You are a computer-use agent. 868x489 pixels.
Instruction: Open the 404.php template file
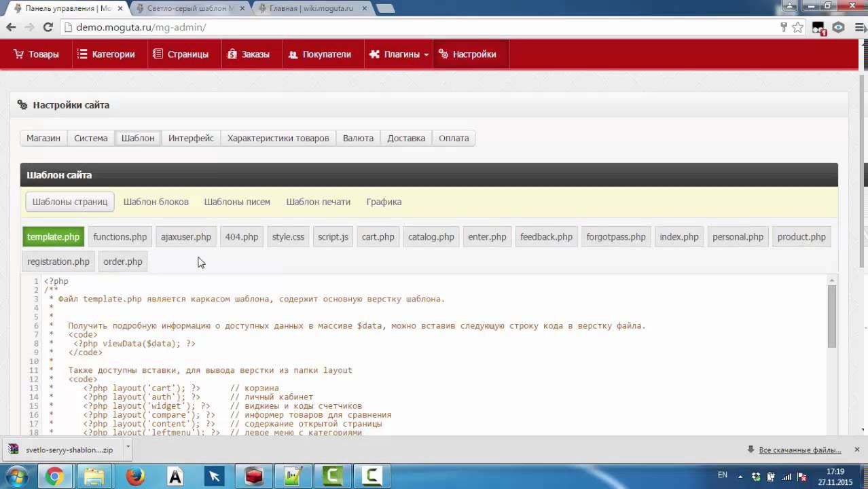coord(242,237)
